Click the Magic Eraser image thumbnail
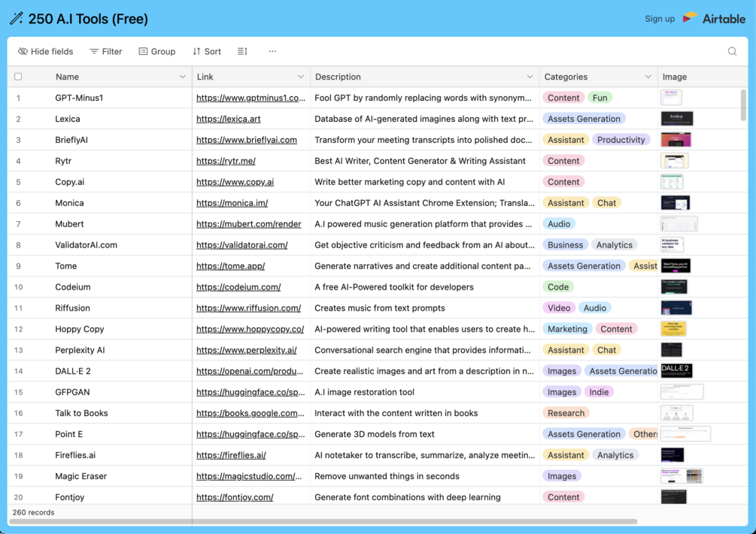Screen dimensions: 756x534 coord(682,476)
